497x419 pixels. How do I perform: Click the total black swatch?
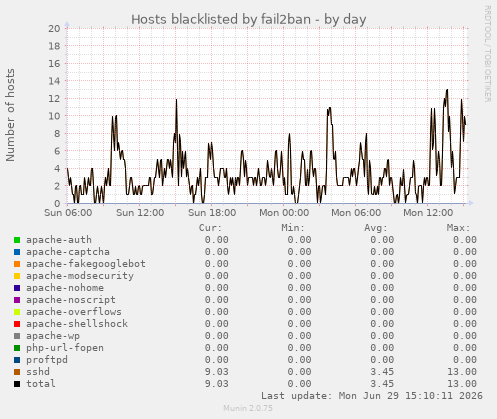17,384
